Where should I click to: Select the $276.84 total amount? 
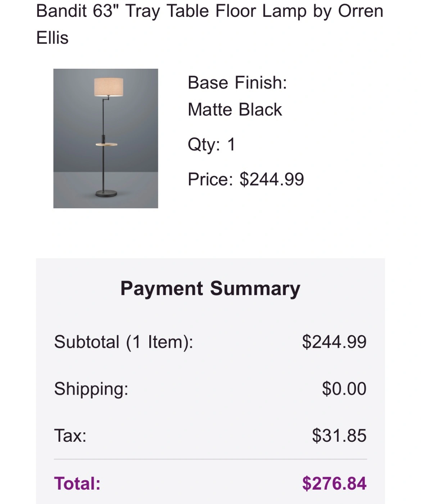tap(334, 483)
